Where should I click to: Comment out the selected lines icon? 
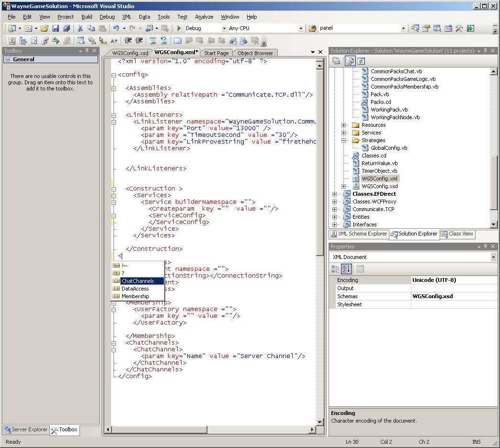coord(153,41)
